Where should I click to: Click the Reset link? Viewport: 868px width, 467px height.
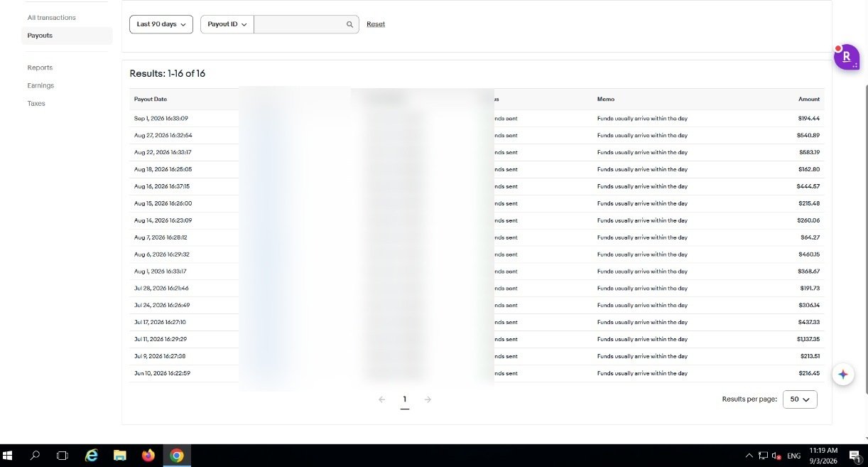(x=376, y=24)
